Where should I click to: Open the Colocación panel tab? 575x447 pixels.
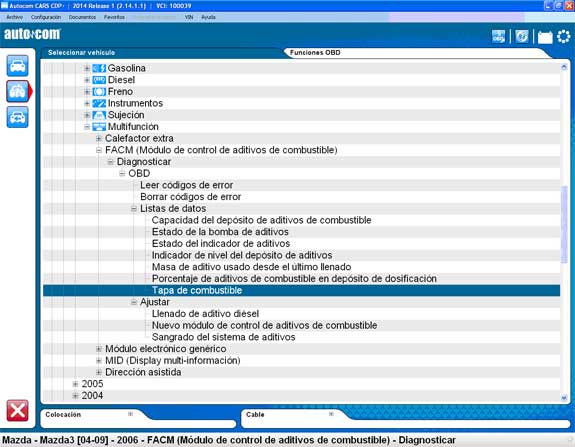(63, 415)
